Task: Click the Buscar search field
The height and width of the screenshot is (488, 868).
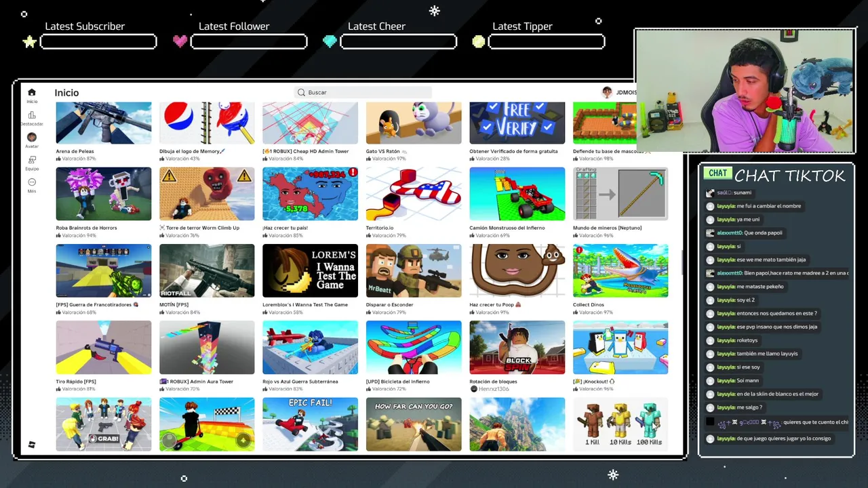Action: pos(363,92)
